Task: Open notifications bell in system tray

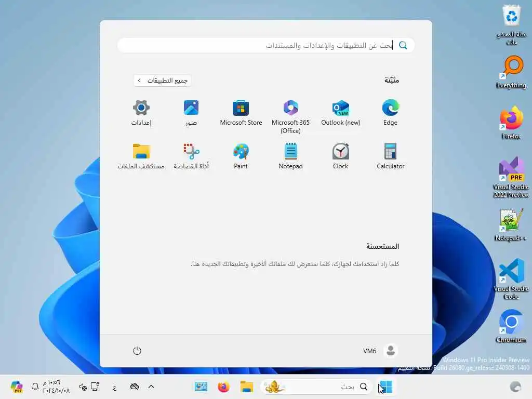Action: [x=35, y=387]
